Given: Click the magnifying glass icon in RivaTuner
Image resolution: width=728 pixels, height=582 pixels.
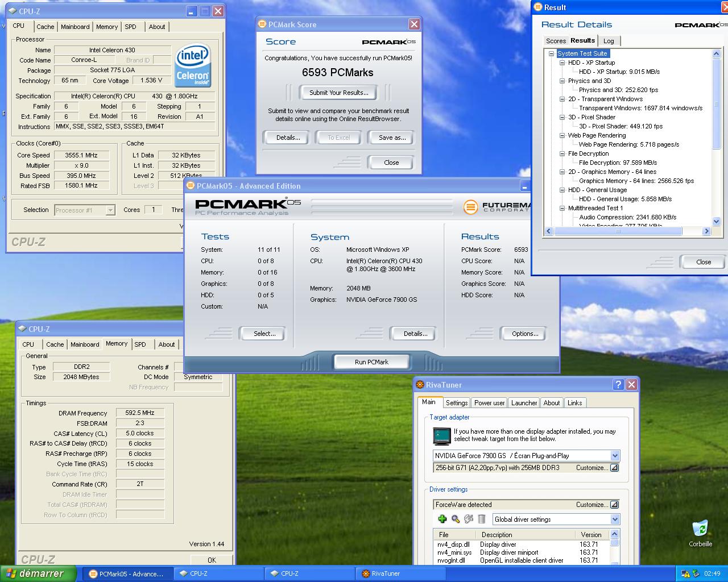Looking at the screenshot, I should [x=456, y=519].
